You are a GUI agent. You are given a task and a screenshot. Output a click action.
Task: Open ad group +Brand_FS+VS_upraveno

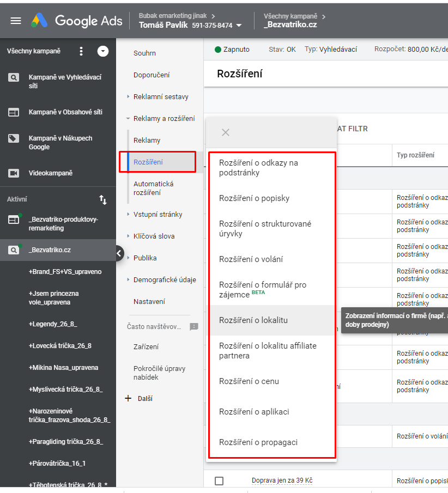point(65,272)
